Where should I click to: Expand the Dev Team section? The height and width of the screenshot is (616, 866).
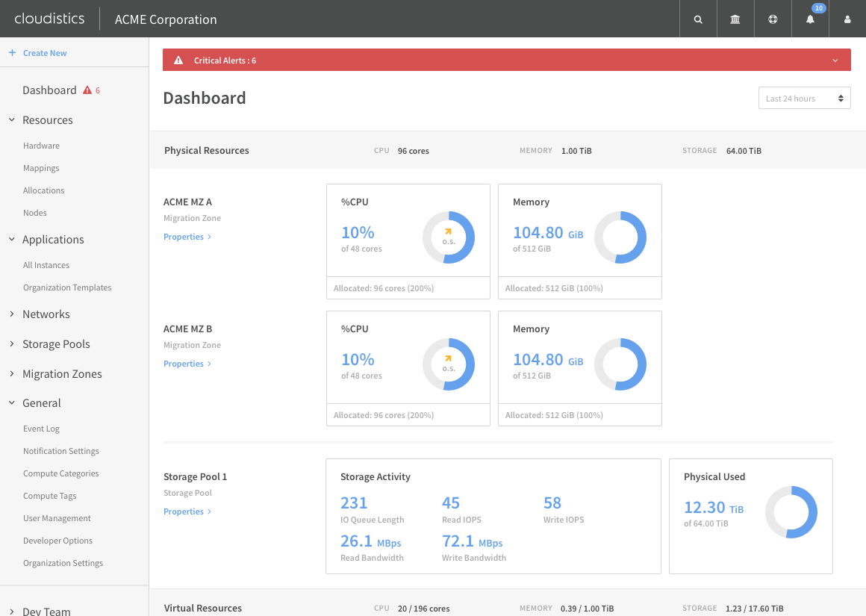coord(12,611)
